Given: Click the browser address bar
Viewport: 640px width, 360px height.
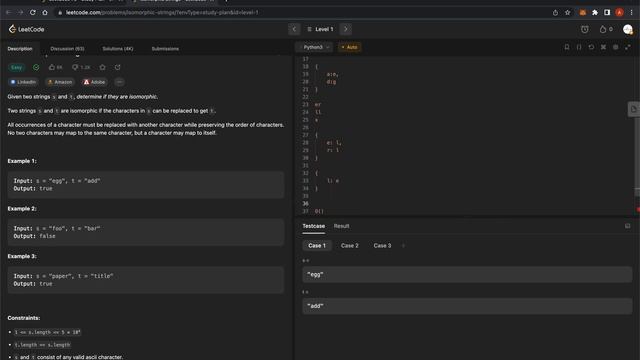Looking at the screenshot, I should (x=302, y=13).
